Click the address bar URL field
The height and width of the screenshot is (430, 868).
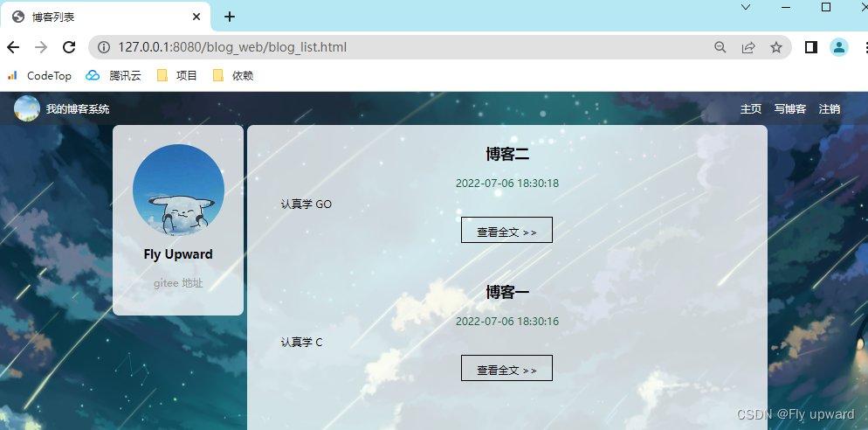click(393, 47)
